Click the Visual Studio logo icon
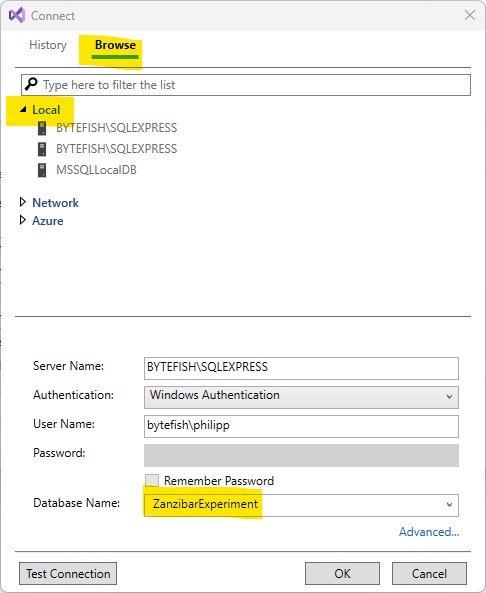This screenshot has height=593, width=486. pos(17,16)
